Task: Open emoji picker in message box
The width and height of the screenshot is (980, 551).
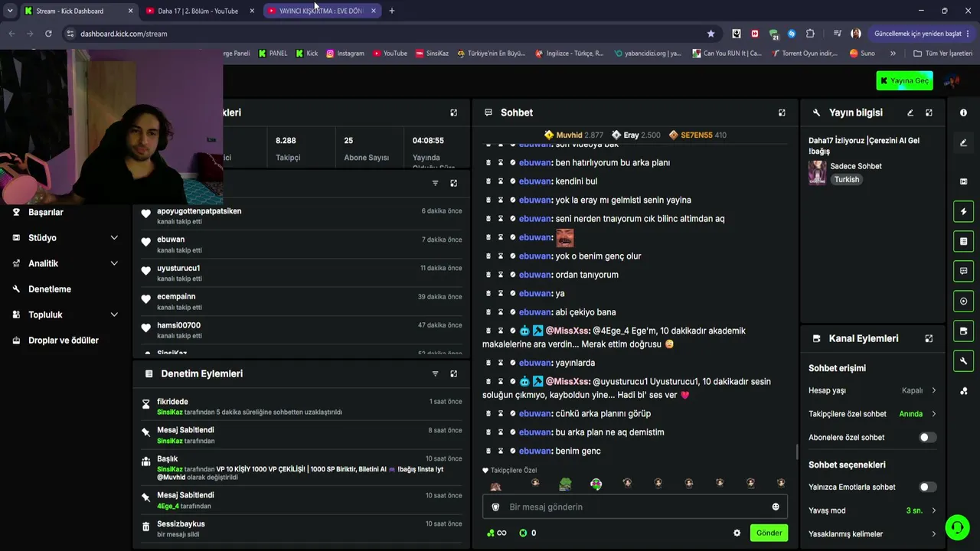Action: click(x=776, y=507)
